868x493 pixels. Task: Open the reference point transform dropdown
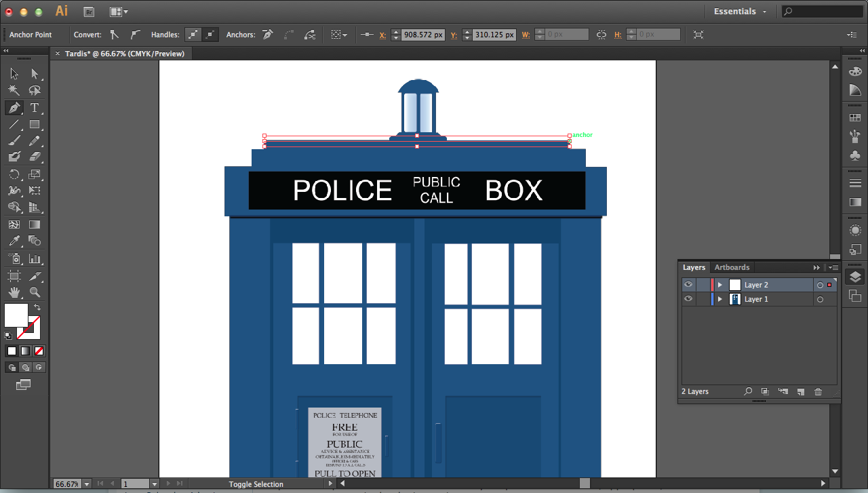[339, 35]
